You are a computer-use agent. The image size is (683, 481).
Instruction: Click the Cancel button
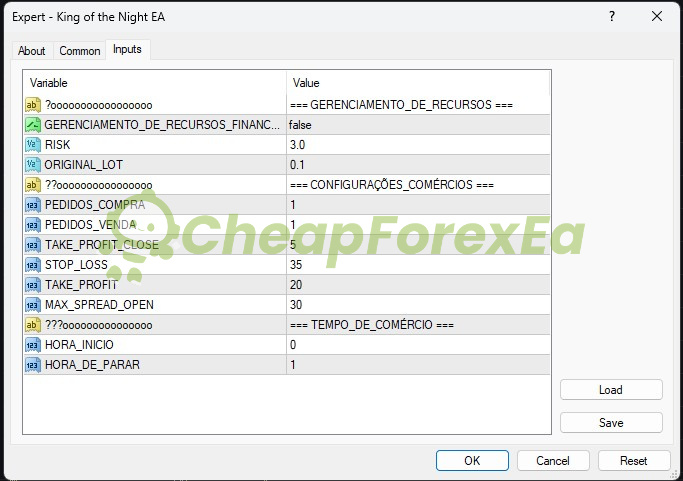[x=553, y=461]
